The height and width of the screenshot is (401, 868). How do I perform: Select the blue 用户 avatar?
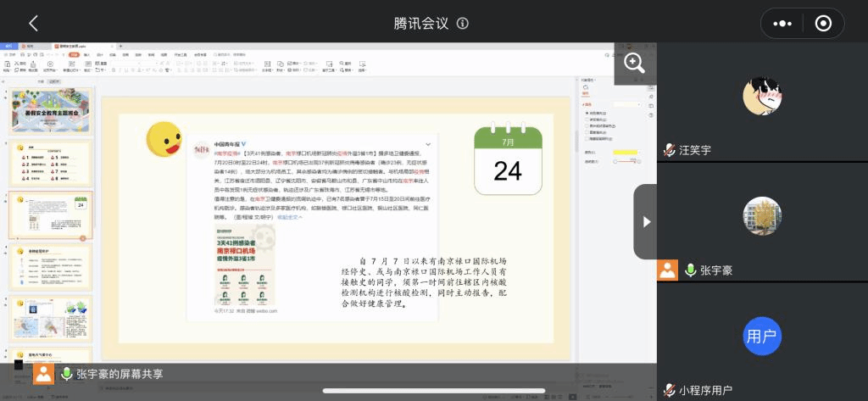click(762, 336)
